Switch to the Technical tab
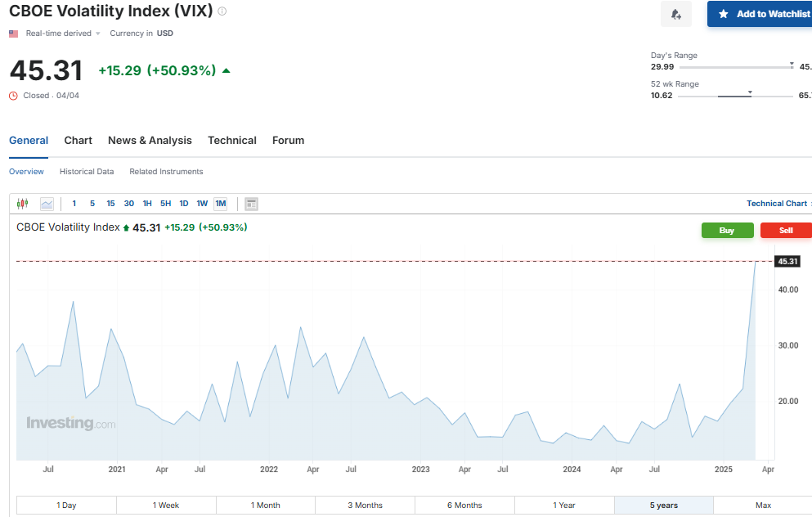Viewport: 812px width, 517px height. [232, 141]
